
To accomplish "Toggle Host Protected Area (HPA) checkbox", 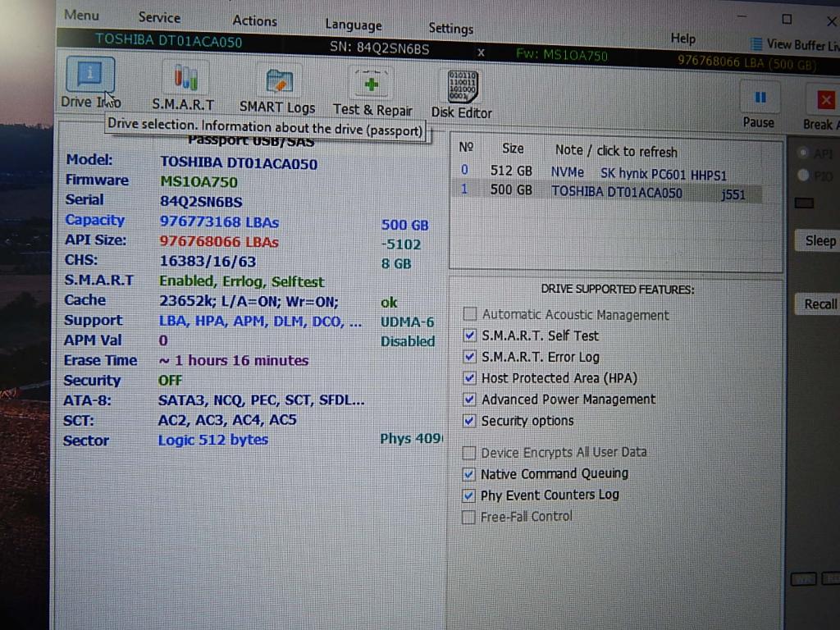I will (470, 378).
